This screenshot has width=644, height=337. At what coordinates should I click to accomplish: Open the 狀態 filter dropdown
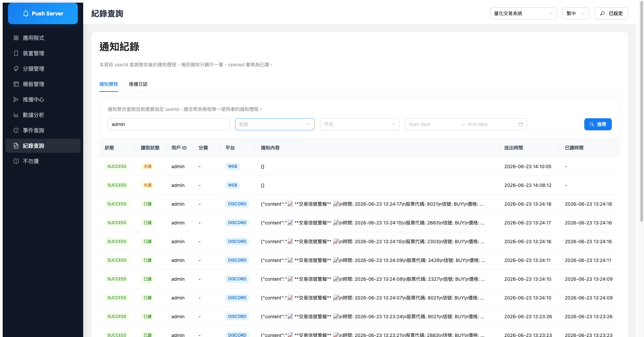pos(275,124)
